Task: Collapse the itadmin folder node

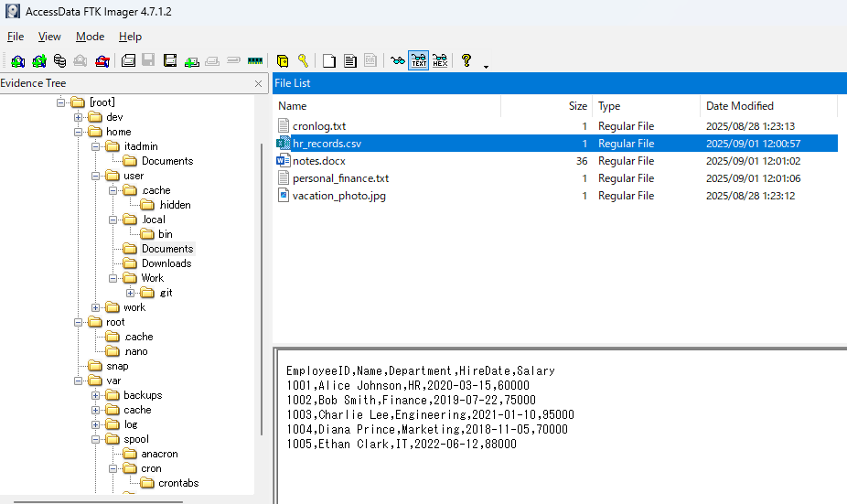Action: pos(96,146)
